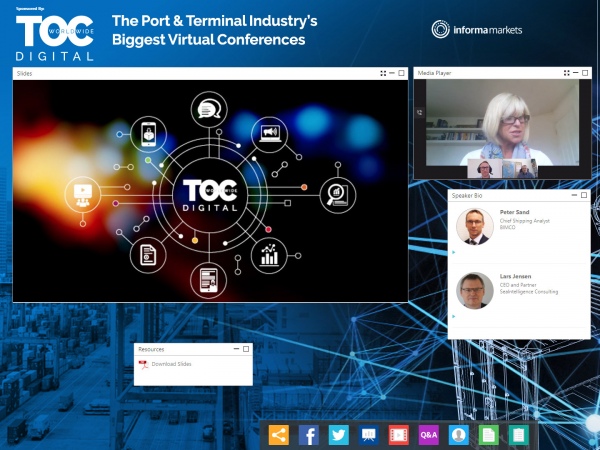Click the teal clipboard survey icon
The width and height of the screenshot is (600, 450).
518,435
